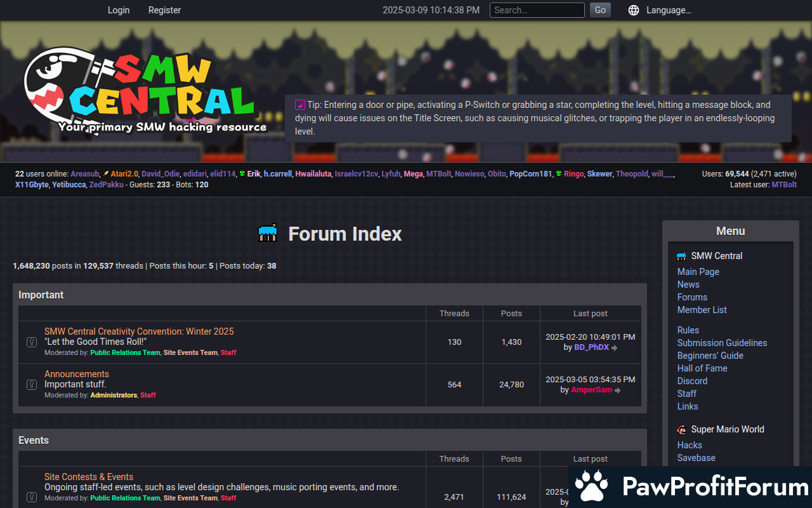812x508 pixels.
Task: Click the Forum Index blue creature icon
Action: [x=268, y=233]
